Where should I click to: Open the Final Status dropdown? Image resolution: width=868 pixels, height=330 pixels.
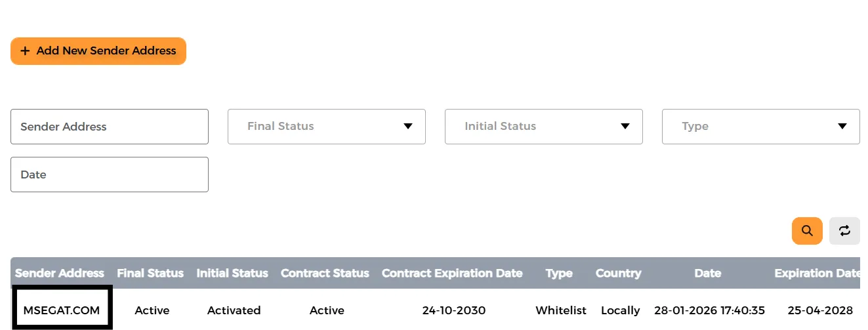tap(326, 127)
